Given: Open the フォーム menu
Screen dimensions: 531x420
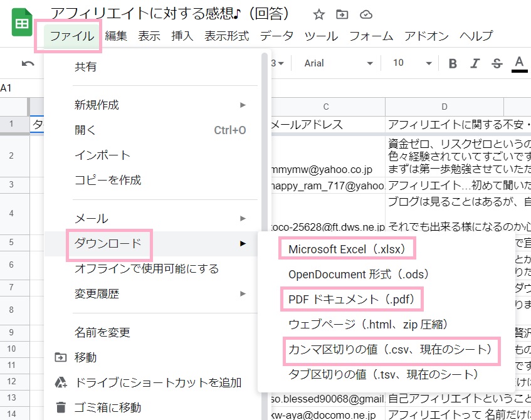Looking at the screenshot, I should [371, 36].
